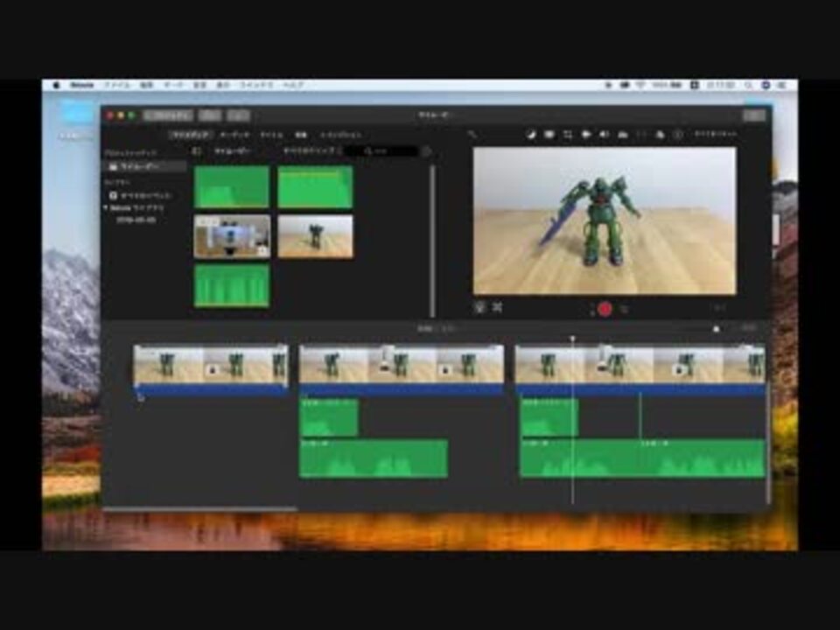Click the Apple menu logo
This screenshot has height=630, width=840.
[56, 85]
